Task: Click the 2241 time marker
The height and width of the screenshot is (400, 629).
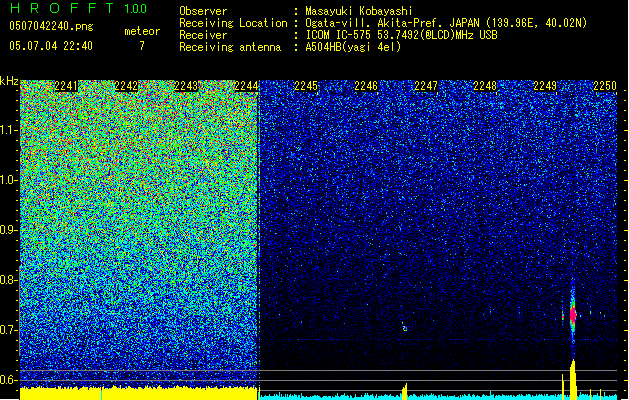Action: [66, 86]
